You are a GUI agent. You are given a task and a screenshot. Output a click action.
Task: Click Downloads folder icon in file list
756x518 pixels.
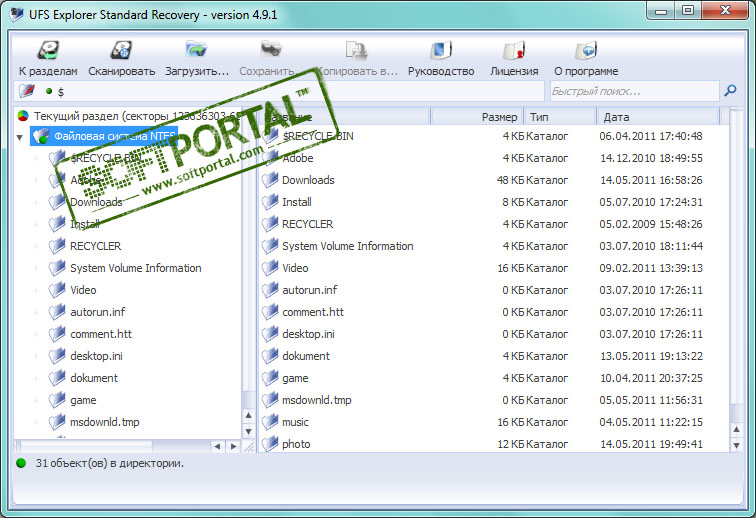click(x=270, y=180)
